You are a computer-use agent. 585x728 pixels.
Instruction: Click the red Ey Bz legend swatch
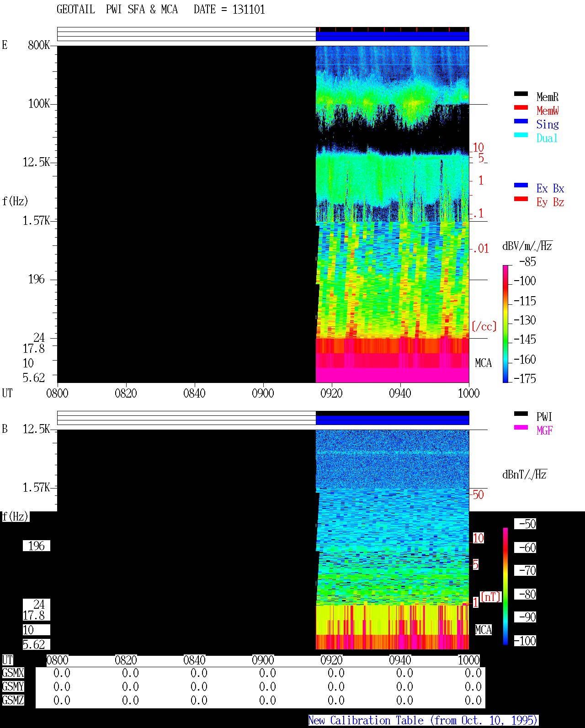pyautogui.click(x=521, y=199)
